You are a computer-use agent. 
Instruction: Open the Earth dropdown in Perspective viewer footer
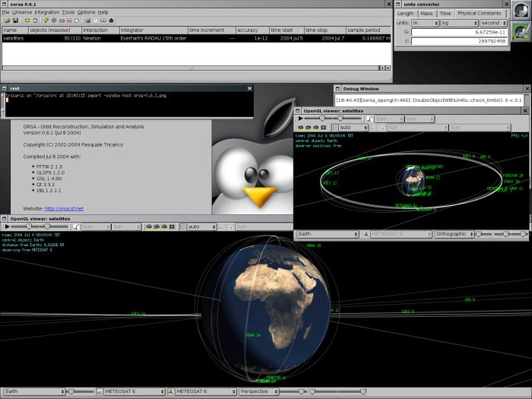34,391
